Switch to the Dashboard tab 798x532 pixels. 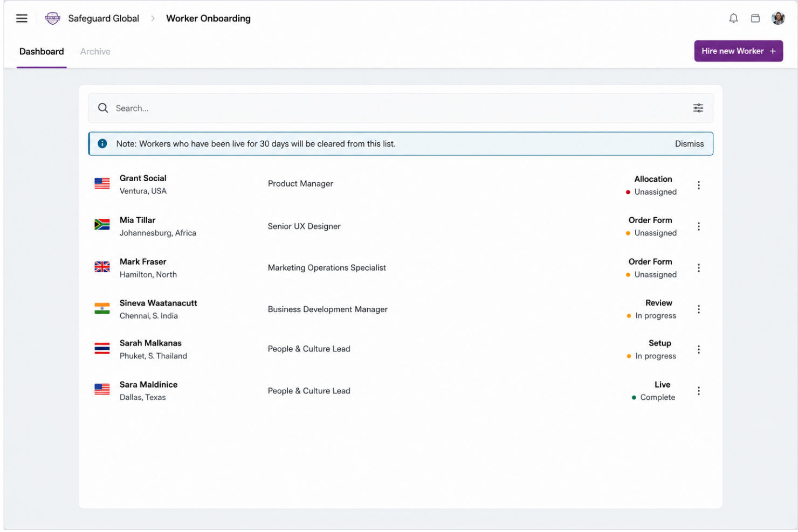click(x=42, y=51)
